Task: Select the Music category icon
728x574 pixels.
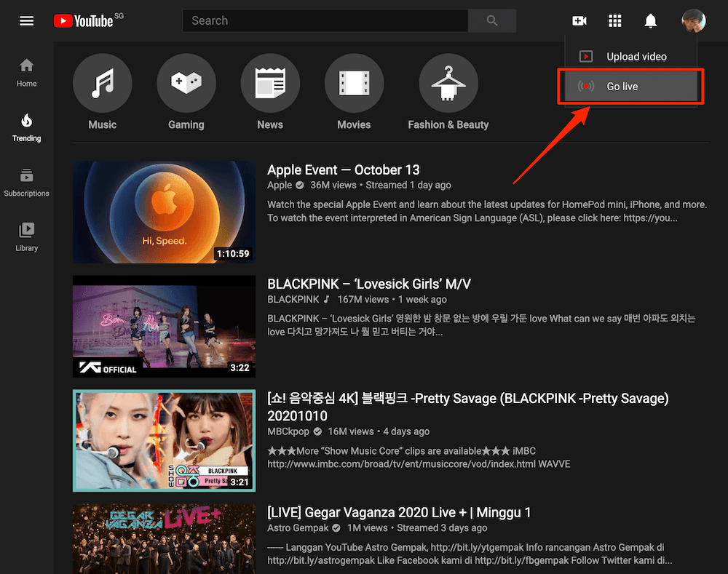Action: (103, 83)
